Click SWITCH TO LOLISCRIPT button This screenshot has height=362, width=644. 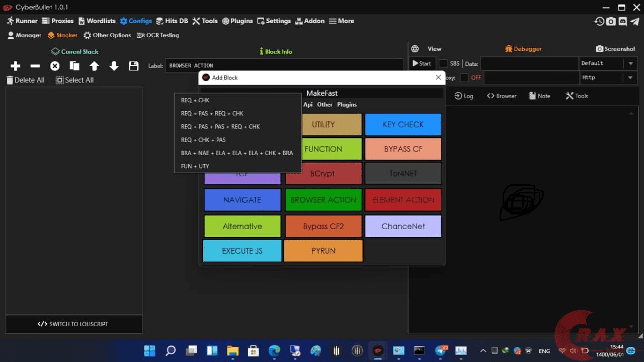tap(74, 324)
